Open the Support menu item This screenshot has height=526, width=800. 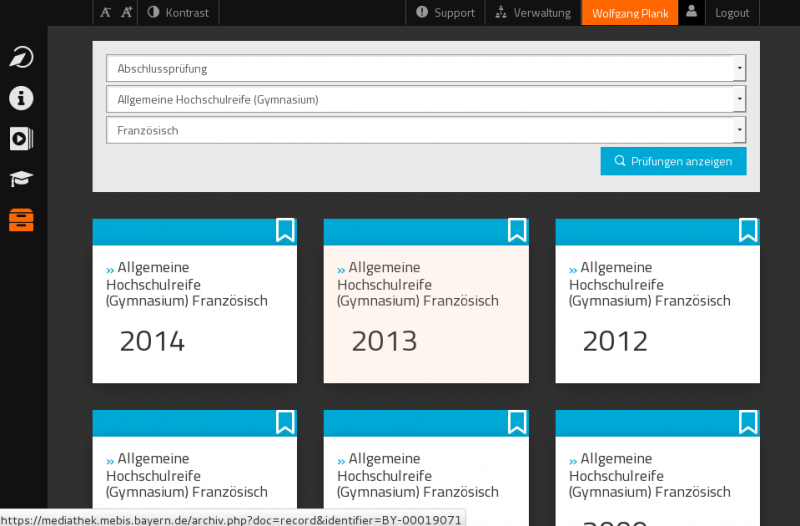(x=445, y=13)
